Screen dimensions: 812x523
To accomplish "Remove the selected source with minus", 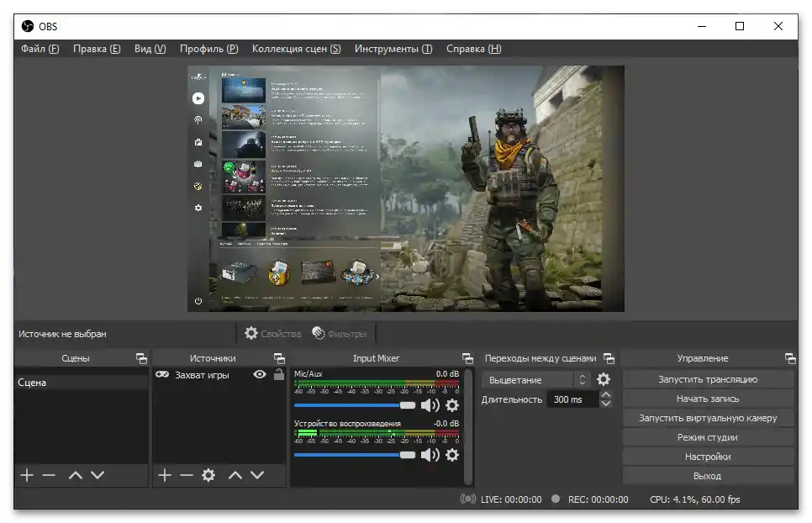I will point(187,475).
